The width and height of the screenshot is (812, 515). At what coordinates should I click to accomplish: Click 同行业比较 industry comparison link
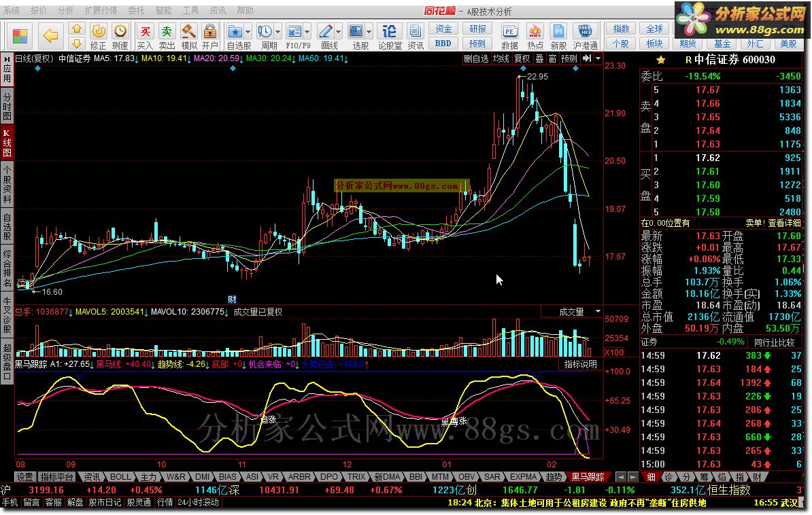(x=774, y=342)
